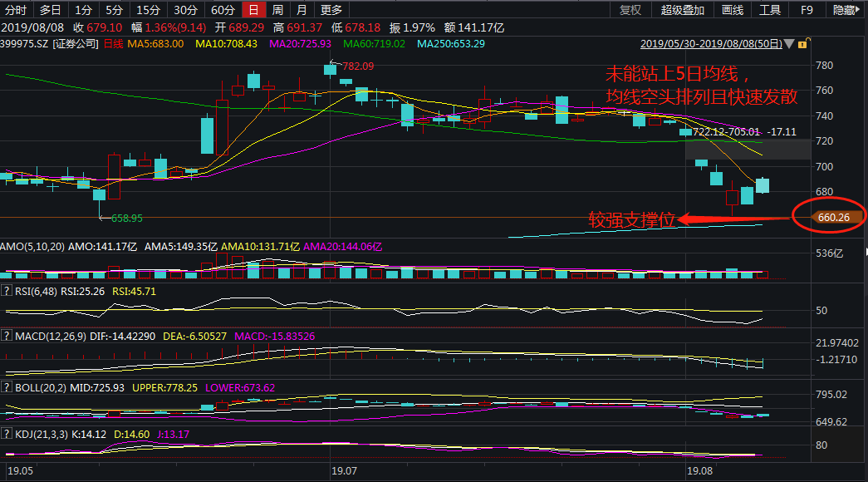Image resolution: width=868 pixels, height=482 pixels.
Task: Expand the date range dropdown triangle
Action: coord(789,44)
